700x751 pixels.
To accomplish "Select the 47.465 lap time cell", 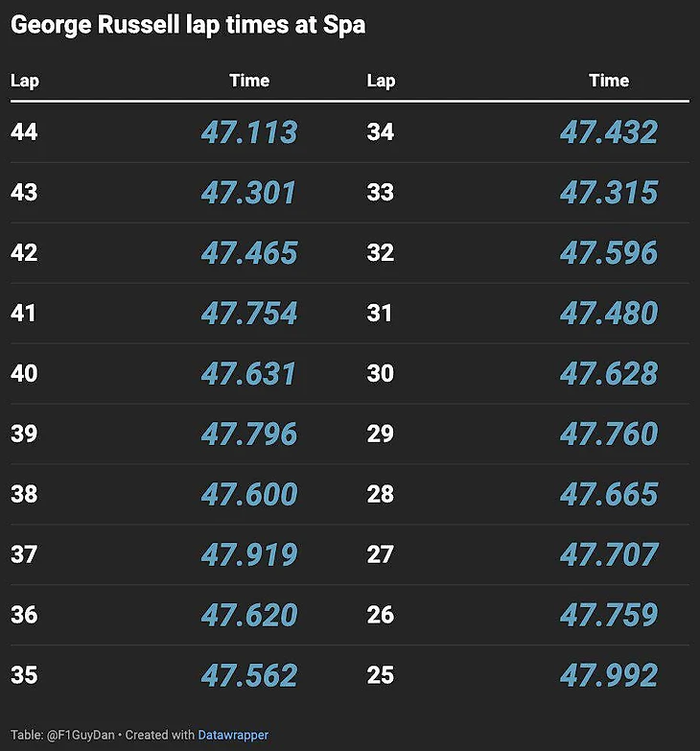I will pyautogui.click(x=249, y=253).
